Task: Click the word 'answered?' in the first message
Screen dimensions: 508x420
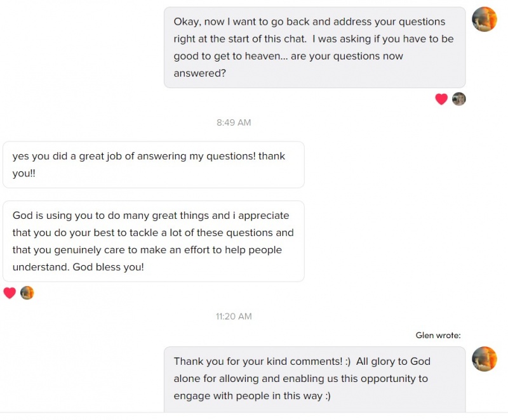Action: 200,73
